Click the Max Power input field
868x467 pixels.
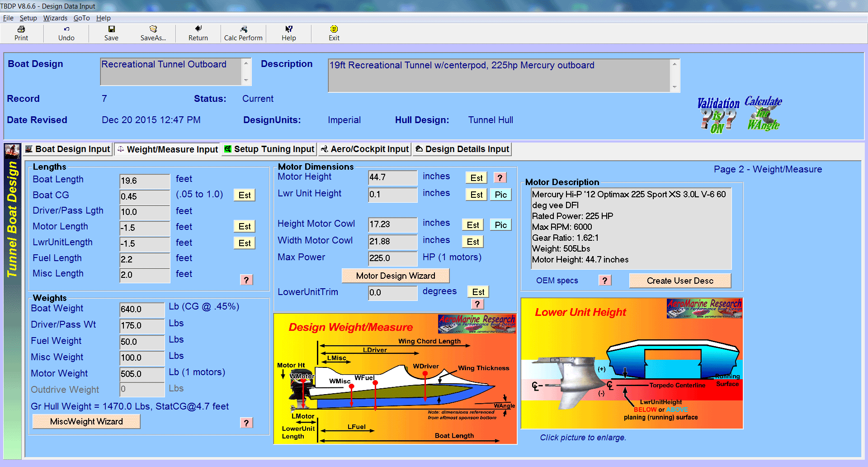[392, 258]
